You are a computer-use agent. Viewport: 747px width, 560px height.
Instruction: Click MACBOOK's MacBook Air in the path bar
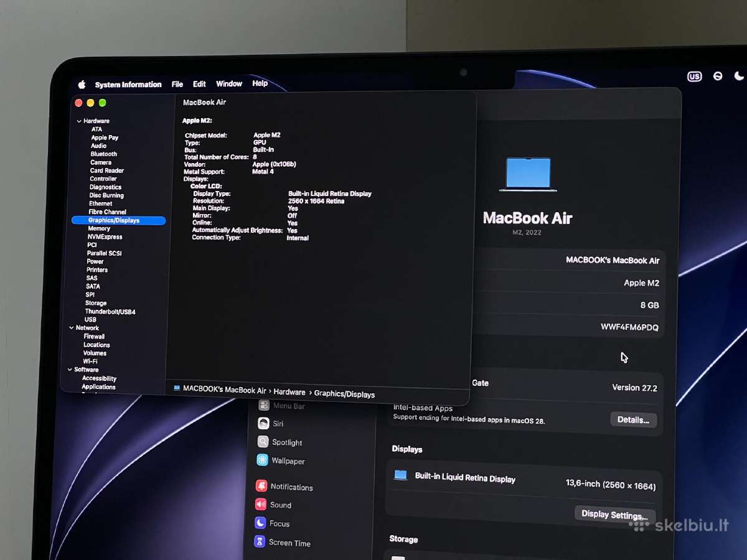pos(225,390)
